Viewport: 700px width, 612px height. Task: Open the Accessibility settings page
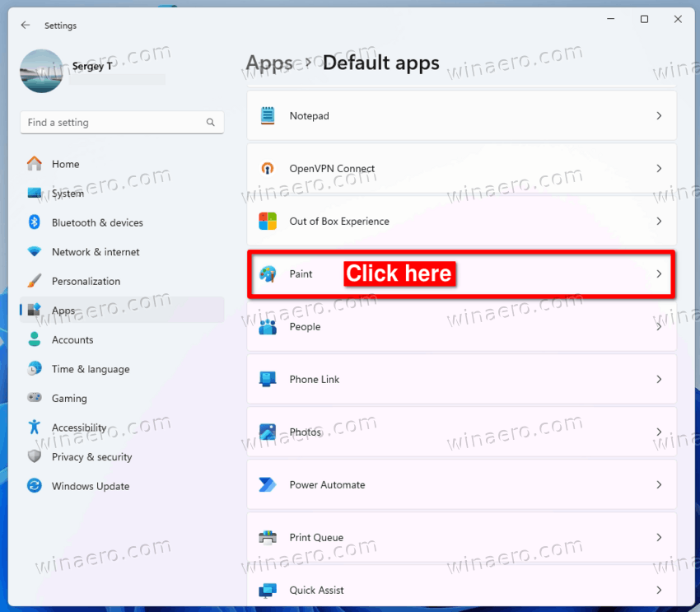pos(122,427)
